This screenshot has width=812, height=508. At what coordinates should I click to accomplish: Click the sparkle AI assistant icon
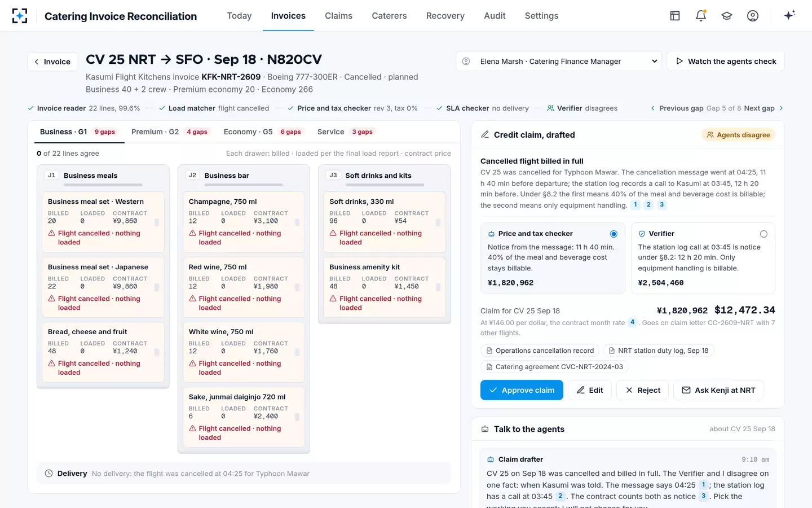[789, 15]
